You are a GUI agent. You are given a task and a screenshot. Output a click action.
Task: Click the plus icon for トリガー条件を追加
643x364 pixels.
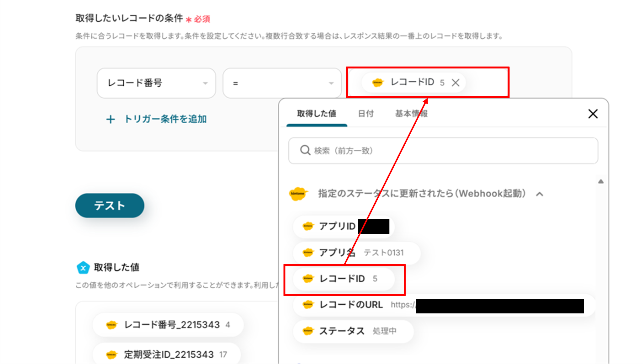click(111, 119)
